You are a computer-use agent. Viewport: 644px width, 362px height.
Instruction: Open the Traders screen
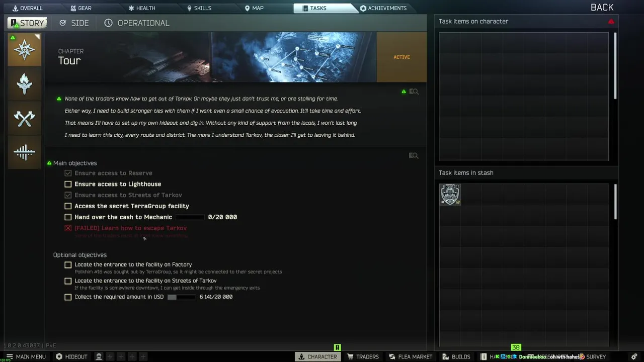click(x=363, y=356)
